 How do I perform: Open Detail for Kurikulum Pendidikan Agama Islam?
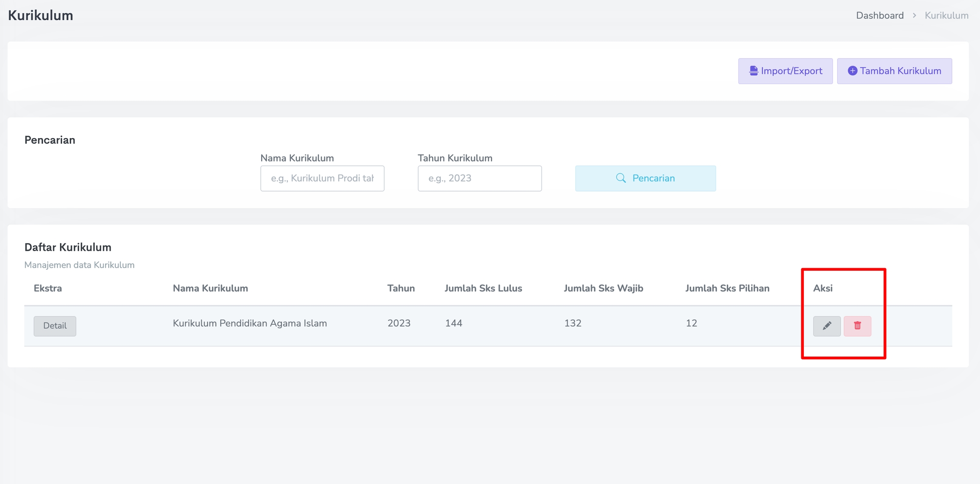[x=55, y=326]
